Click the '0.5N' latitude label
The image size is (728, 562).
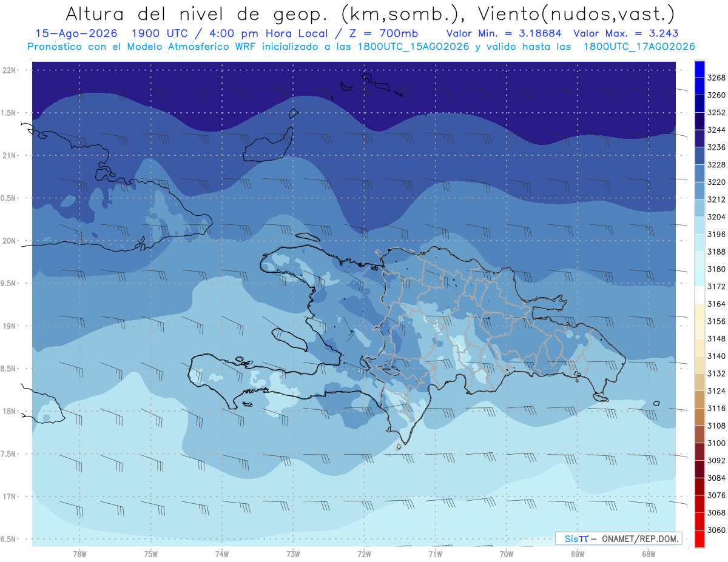[x=9, y=198]
